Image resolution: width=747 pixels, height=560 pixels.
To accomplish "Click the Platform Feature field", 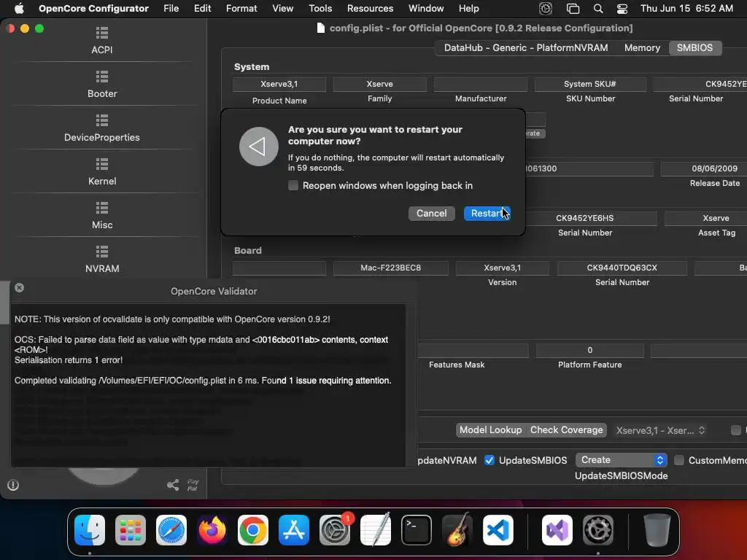I will click(x=589, y=351).
